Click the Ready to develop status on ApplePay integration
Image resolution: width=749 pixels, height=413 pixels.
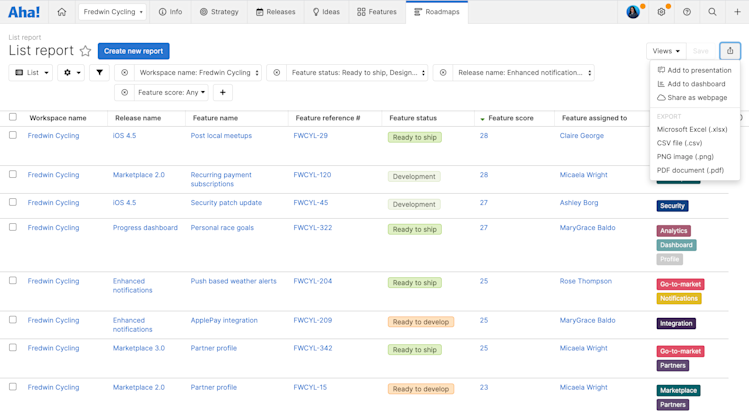tap(421, 322)
